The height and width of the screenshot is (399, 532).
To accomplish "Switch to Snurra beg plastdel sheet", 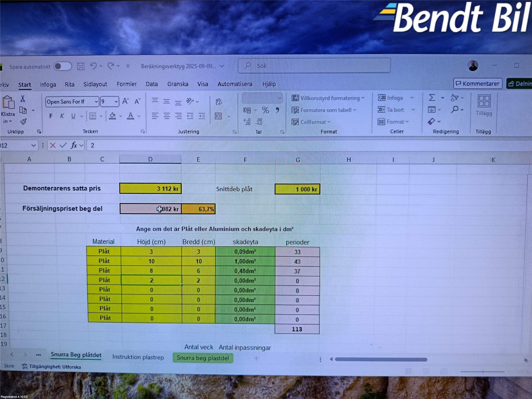I will (203, 358).
